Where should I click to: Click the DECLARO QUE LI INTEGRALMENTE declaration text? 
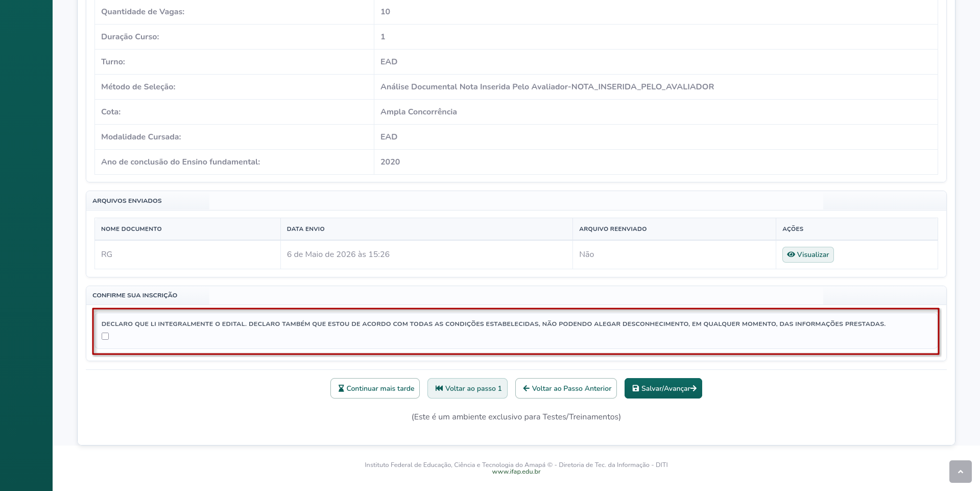tap(493, 324)
